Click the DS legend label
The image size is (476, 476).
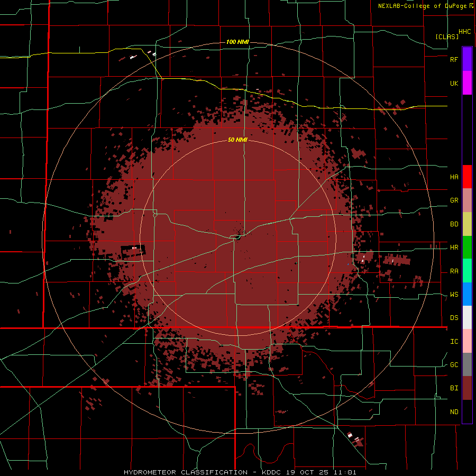(454, 318)
